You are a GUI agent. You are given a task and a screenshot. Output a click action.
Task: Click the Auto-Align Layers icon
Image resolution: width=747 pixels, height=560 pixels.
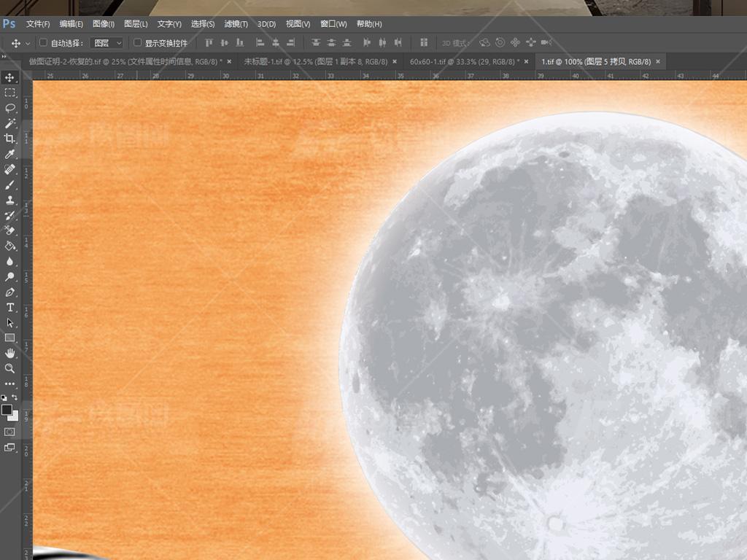pos(424,43)
